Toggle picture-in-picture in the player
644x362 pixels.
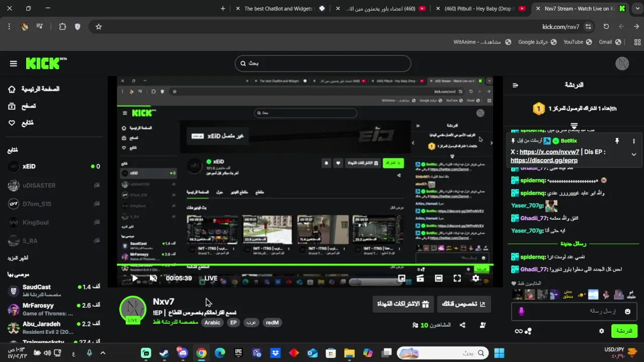click(x=401, y=278)
